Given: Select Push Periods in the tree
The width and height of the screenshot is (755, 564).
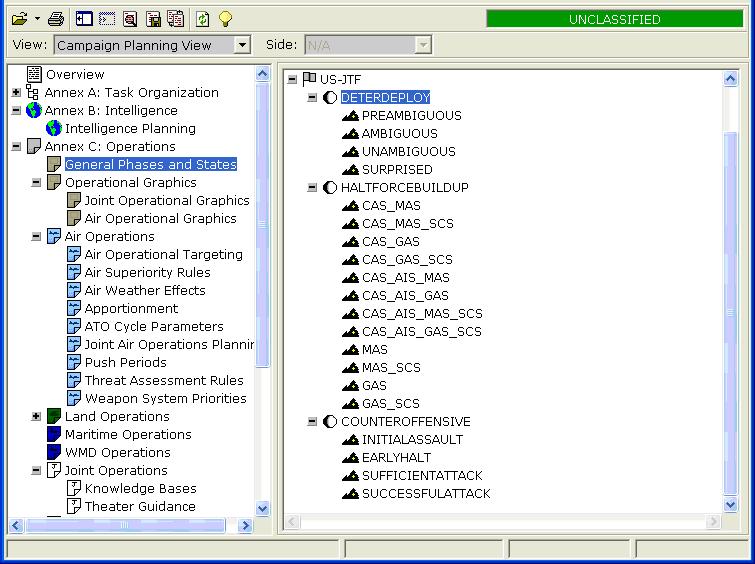Looking at the screenshot, I should (125, 363).
